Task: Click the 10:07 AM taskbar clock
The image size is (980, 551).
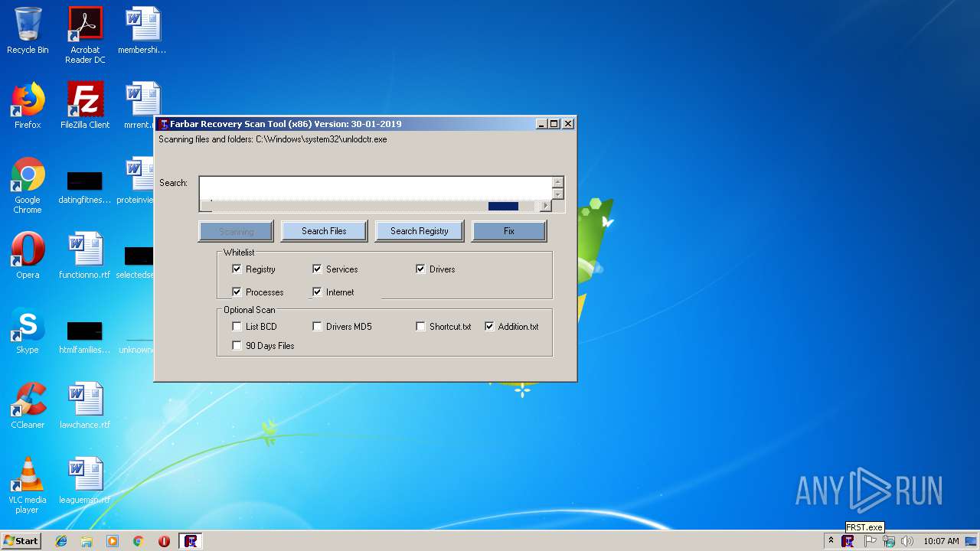Action: (941, 541)
